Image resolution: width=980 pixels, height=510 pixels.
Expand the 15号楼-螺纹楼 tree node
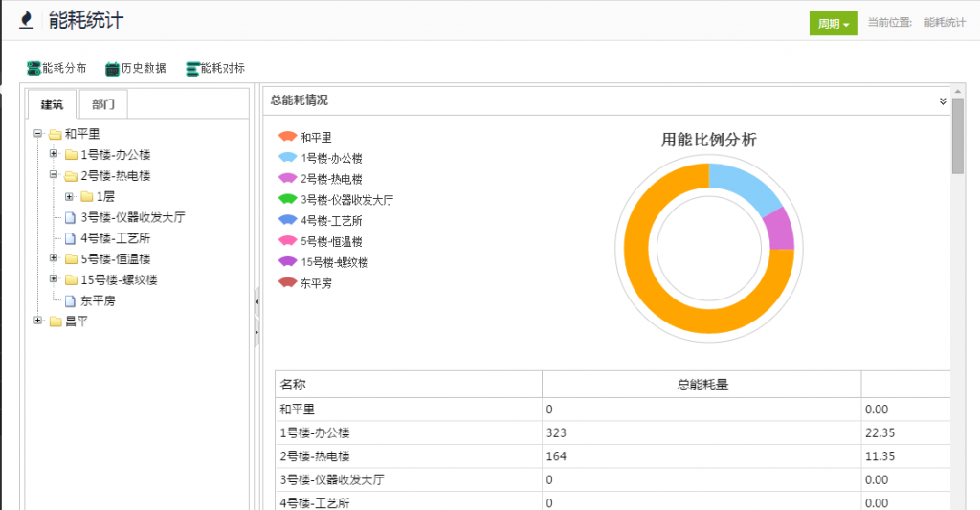click(x=54, y=278)
